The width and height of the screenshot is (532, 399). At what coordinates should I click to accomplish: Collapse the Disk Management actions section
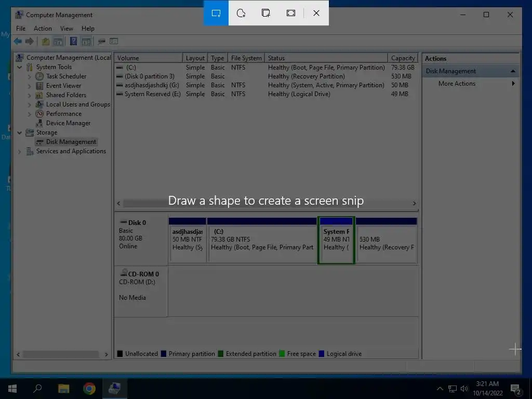513,71
